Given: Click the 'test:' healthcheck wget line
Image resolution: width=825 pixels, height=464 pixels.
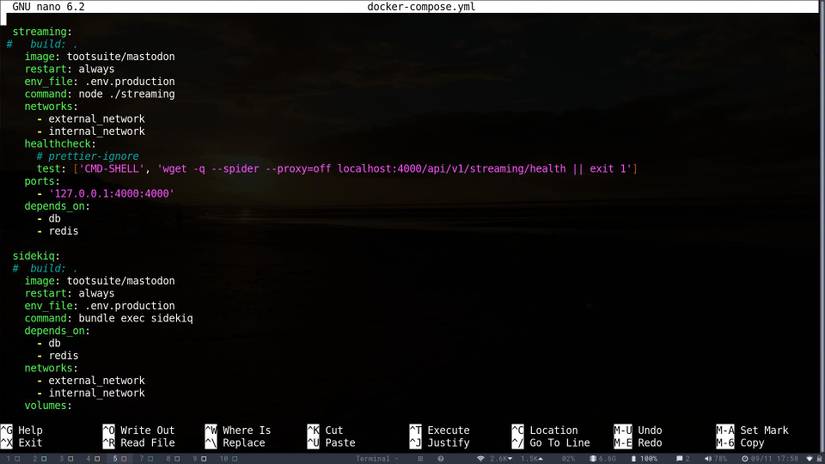Looking at the screenshot, I should click(x=337, y=169).
